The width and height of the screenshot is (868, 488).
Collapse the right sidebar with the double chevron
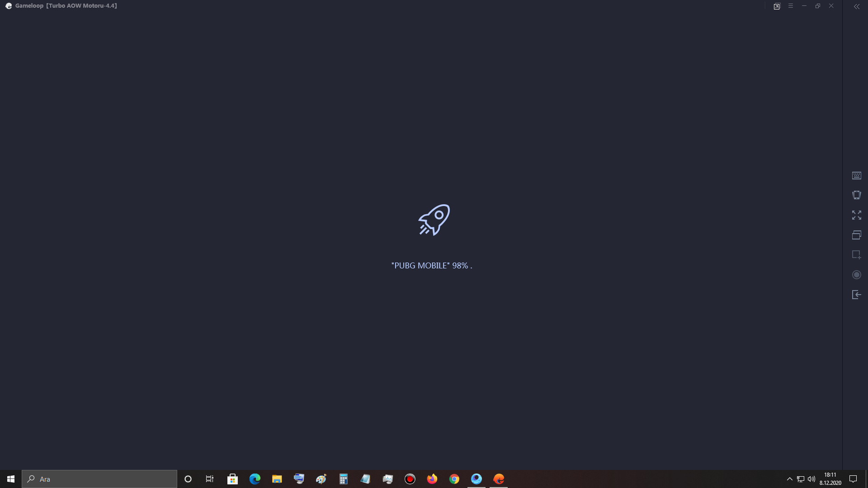click(x=856, y=6)
